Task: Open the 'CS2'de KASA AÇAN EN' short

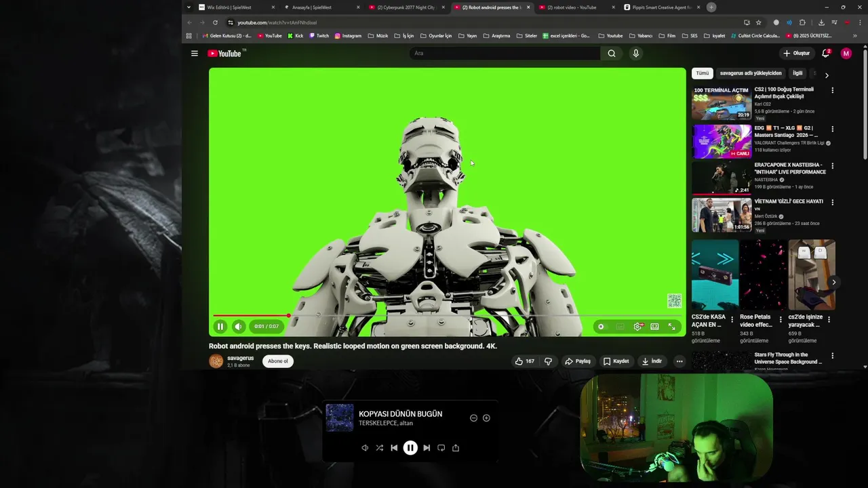Action: (715, 274)
